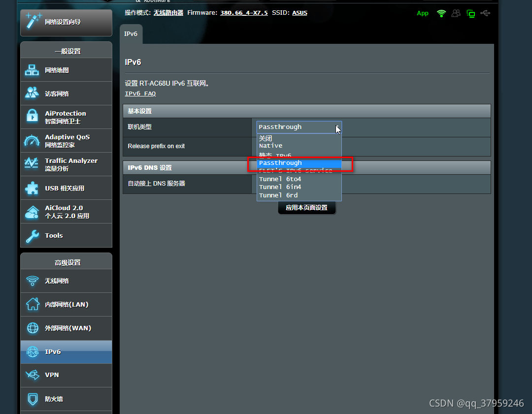Click the 自动接上 DNS 服务器 label
This screenshot has height=414, width=532.
coord(157,184)
